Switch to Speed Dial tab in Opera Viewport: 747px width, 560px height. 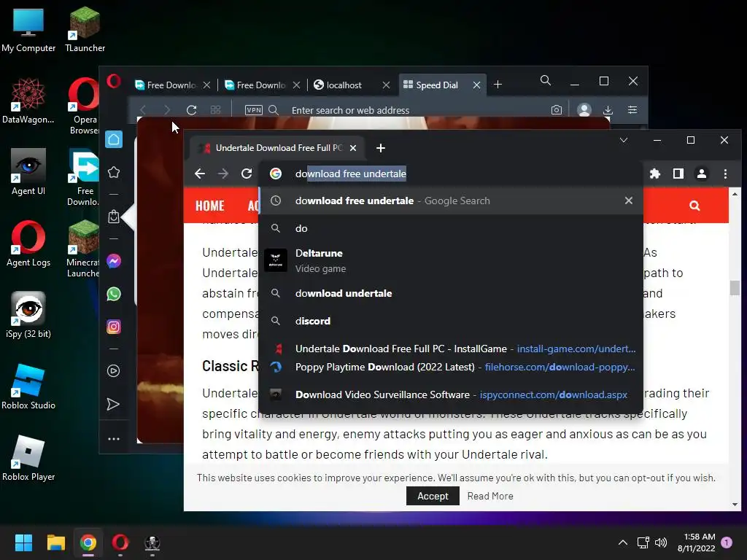tap(437, 85)
